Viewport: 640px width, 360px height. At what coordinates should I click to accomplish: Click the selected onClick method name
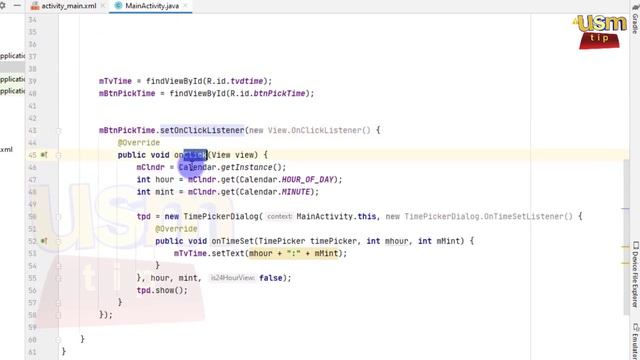191,155
